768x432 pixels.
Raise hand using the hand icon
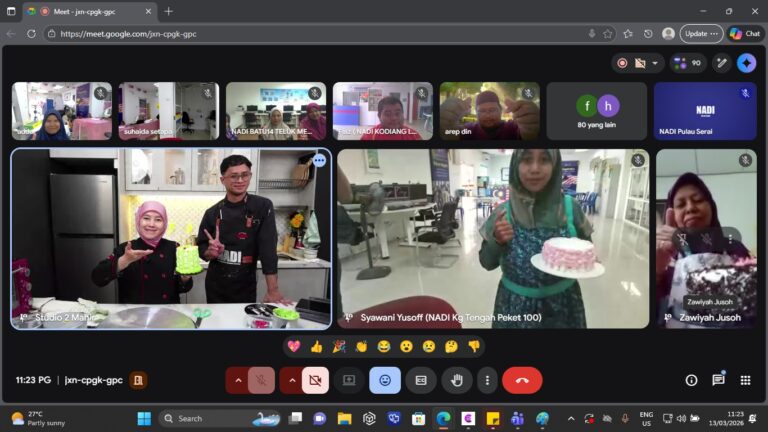[457, 380]
